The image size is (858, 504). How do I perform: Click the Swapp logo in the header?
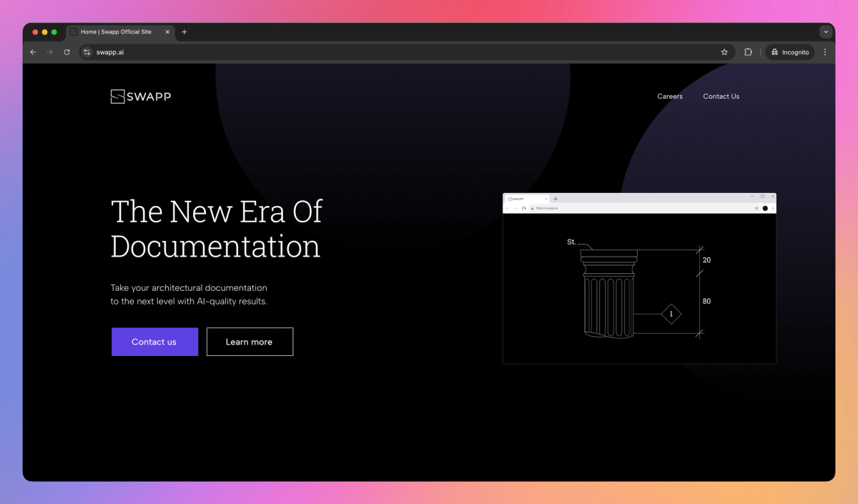pyautogui.click(x=141, y=97)
